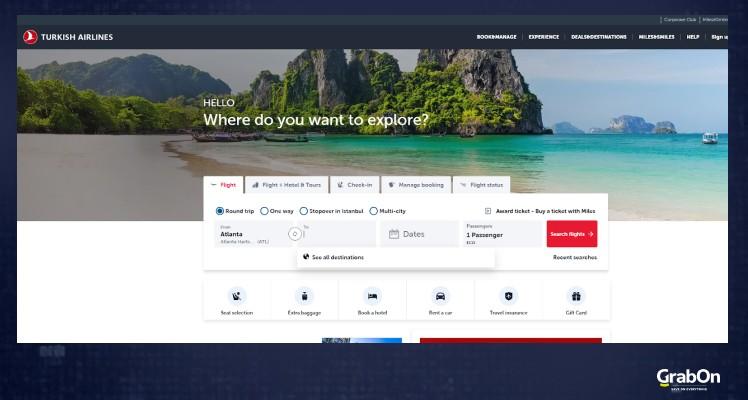
Task: Select the Multi-city radio button
Action: (x=373, y=211)
